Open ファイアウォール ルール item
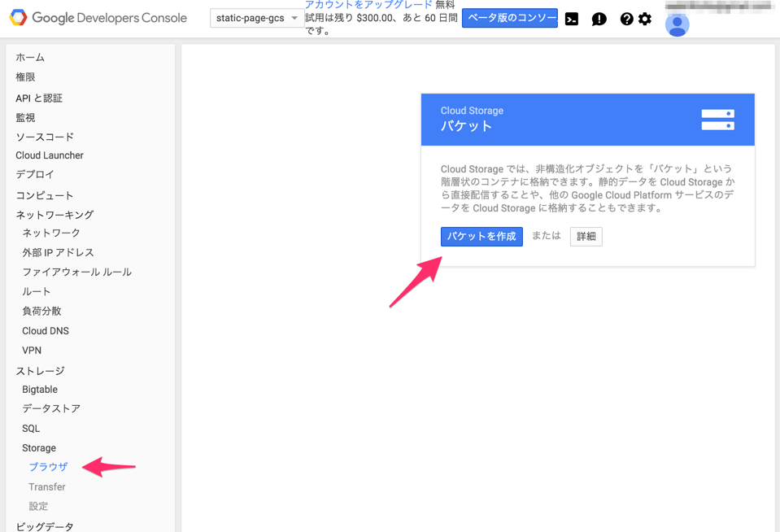The height and width of the screenshot is (532, 780). pyautogui.click(x=77, y=273)
